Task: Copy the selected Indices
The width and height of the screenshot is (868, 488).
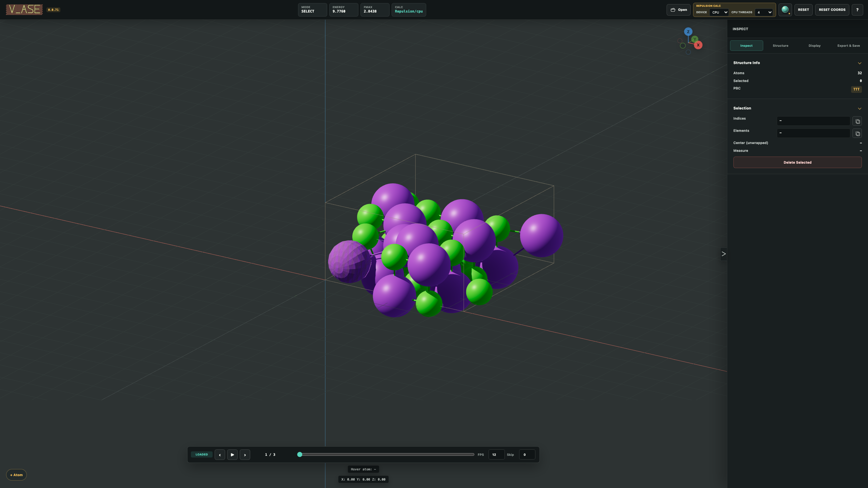Action: point(857,121)
